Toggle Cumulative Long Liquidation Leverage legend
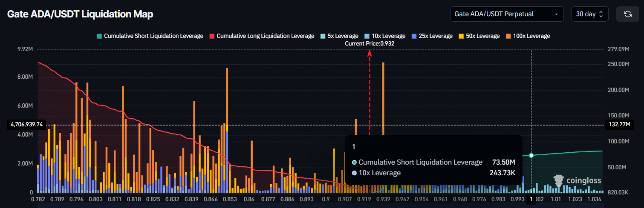 pyautogui.click(x=262, y=36)
